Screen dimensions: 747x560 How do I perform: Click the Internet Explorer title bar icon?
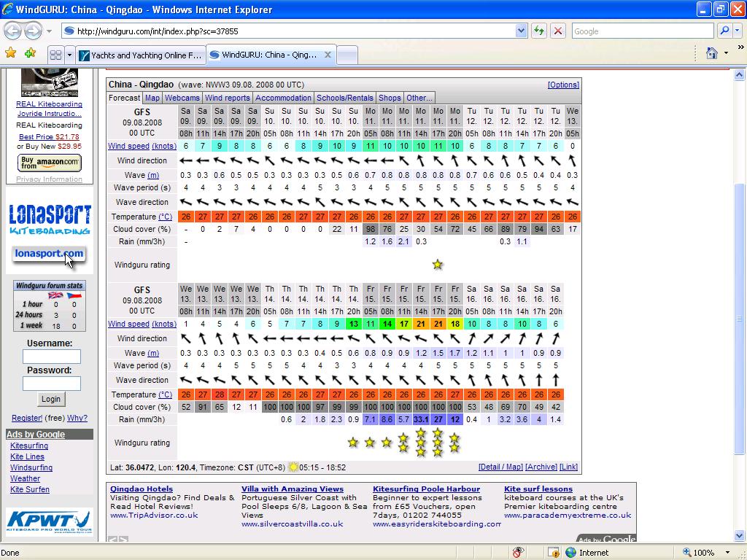(7, 9)
